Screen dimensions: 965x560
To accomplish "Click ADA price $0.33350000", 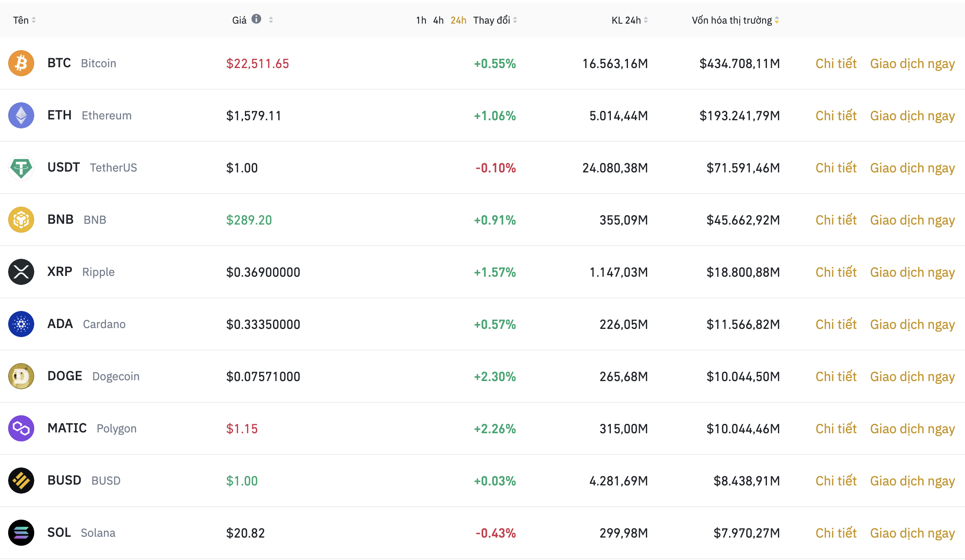I will tap(263, 324).
